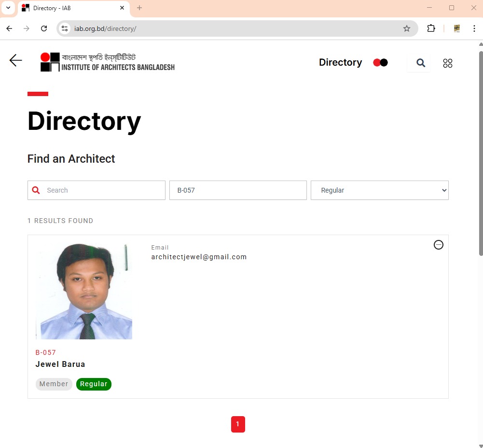
Task: Toggle the red-black dots switch beside Directory
Action: pos(380,62)
